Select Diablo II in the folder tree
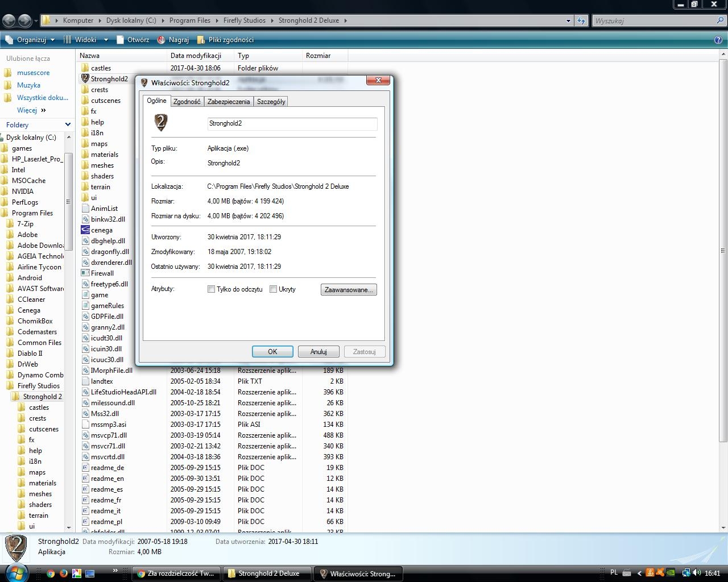 pos(30,354)
